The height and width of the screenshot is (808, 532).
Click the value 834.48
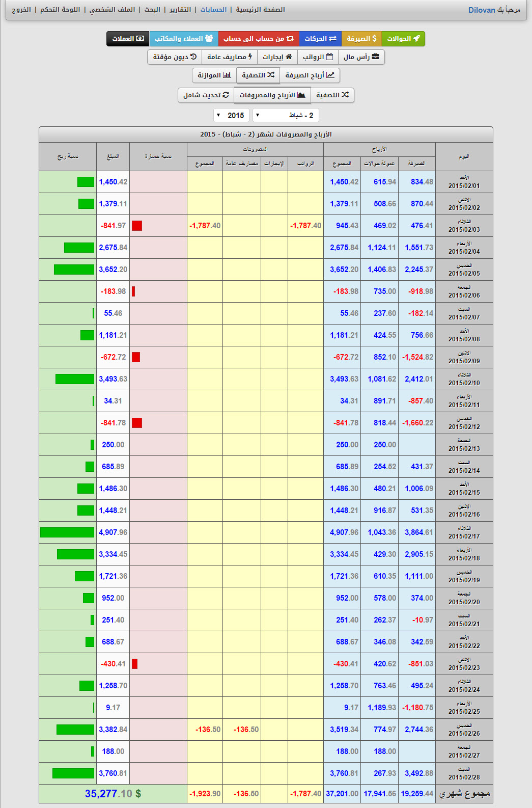pyautogui.click(x=422, y=182)
